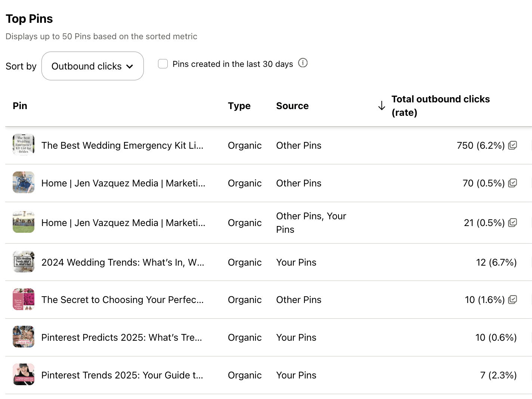Click the icon next to 70 (0.5%)
The image size is (532, 399).
(x=513, y=183)
